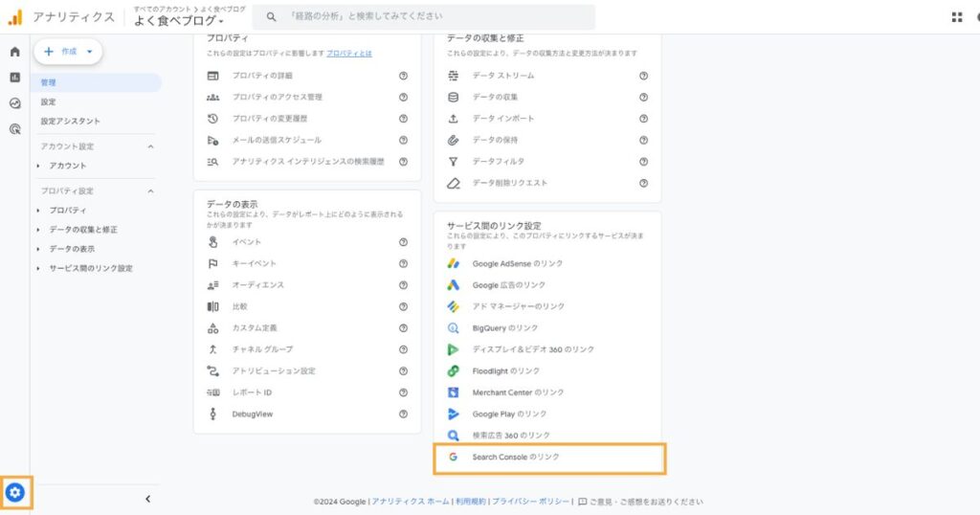Image resolution: width=980 pixels, height=515 pixels.
Task: Click help icon for データ インポート
Action: [x=643, y=119]
